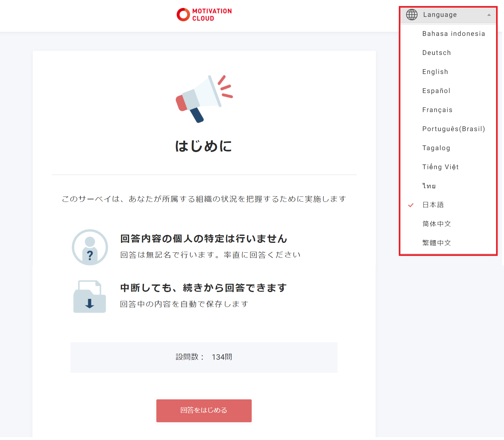Collapse the Language dropdown using the arrow

(489, 15)
